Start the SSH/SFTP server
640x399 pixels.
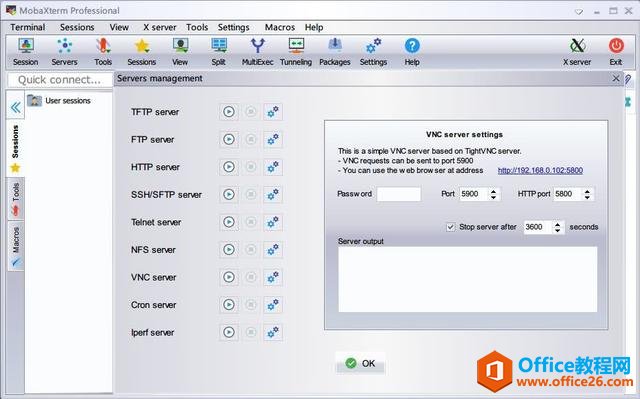[229, 195]
